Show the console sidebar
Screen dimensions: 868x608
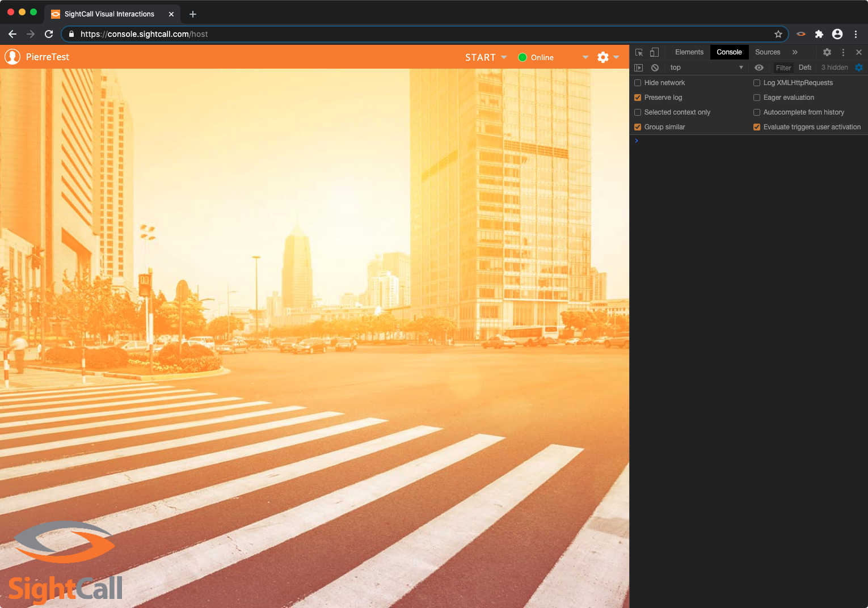click(638, 67)
